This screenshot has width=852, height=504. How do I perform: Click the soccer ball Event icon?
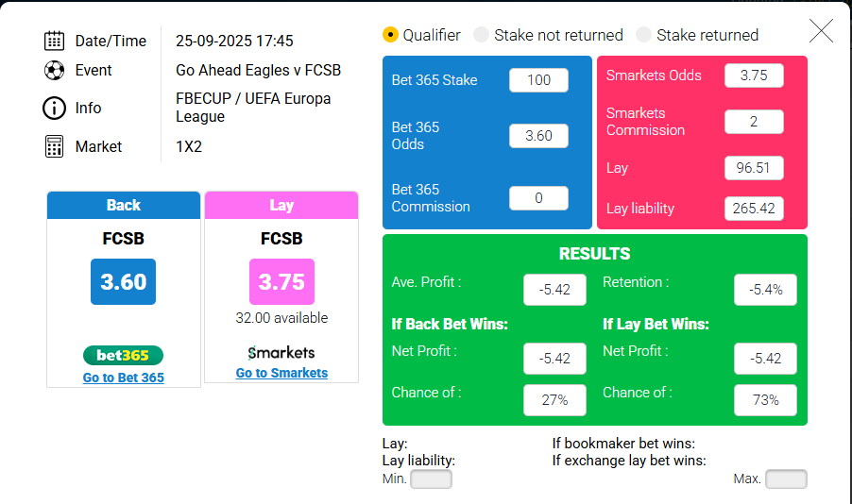pyautogui.click(x=54, y=70)
